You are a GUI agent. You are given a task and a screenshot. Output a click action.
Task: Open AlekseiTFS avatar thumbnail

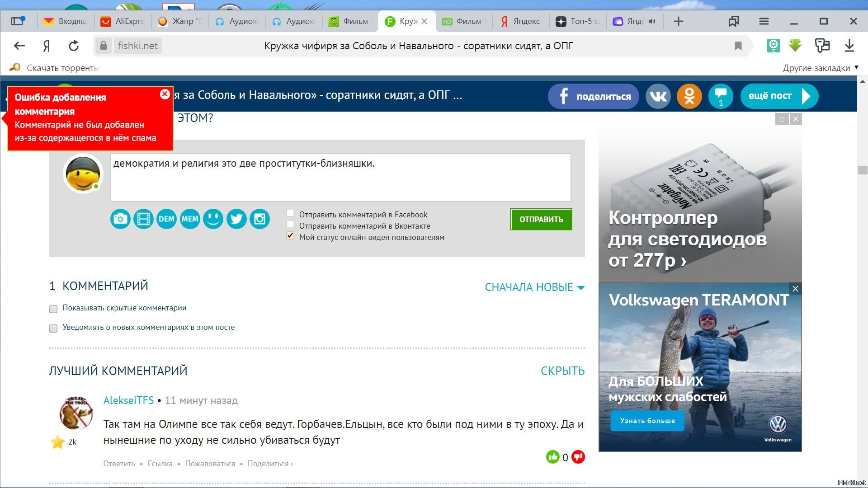(x=76, y=413)
